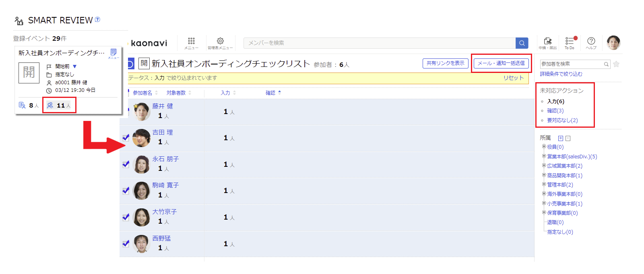
Task: Click the blue member search magnifier button
Action: 522,43
